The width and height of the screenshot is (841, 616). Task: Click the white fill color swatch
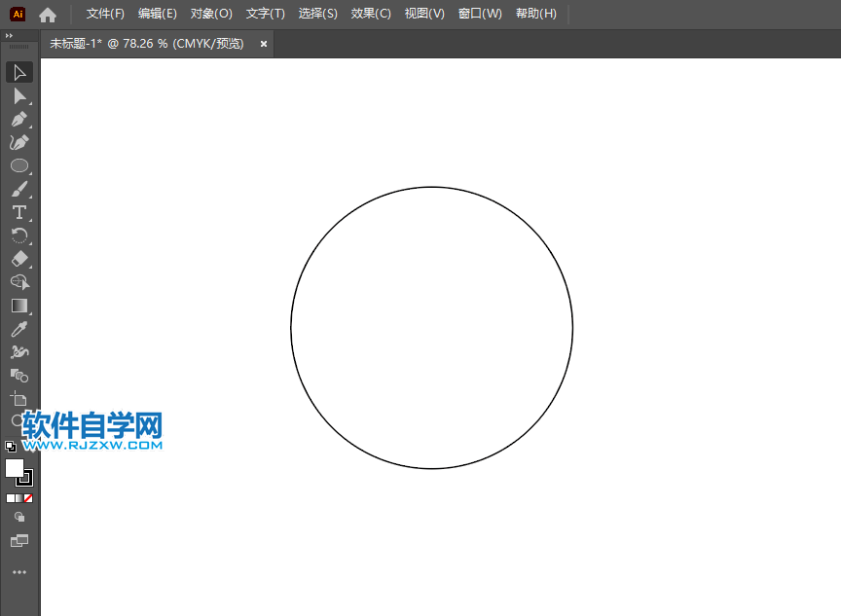click(x=14, y=470)
